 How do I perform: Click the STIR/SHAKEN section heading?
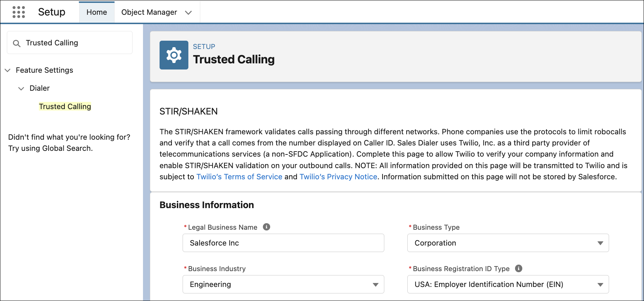[x=188, y=112]
